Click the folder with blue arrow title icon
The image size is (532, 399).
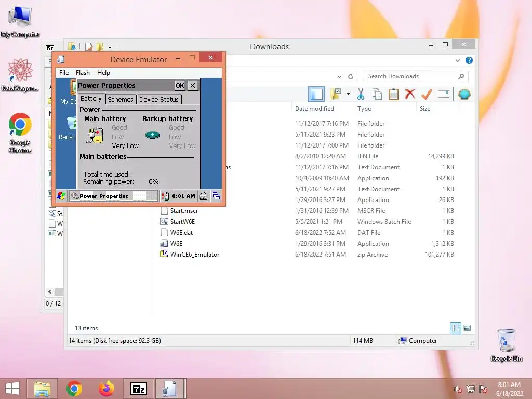[72, 46]
